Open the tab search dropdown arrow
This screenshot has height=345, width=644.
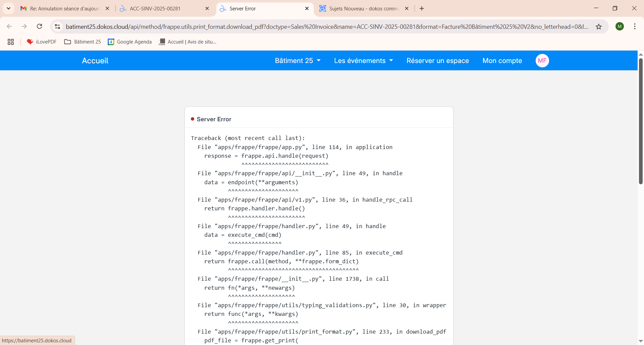pos(8,8)
